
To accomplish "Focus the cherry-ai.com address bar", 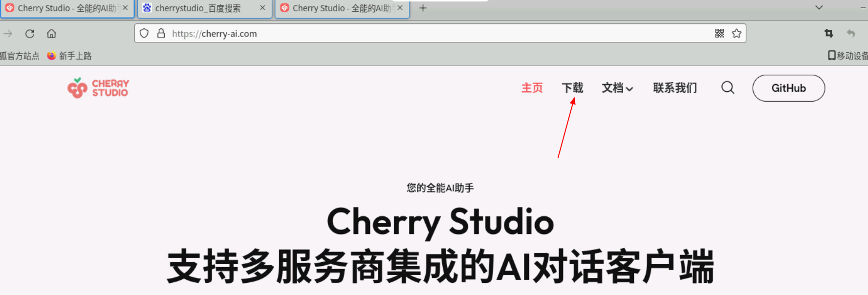I will tap(440, 33).
